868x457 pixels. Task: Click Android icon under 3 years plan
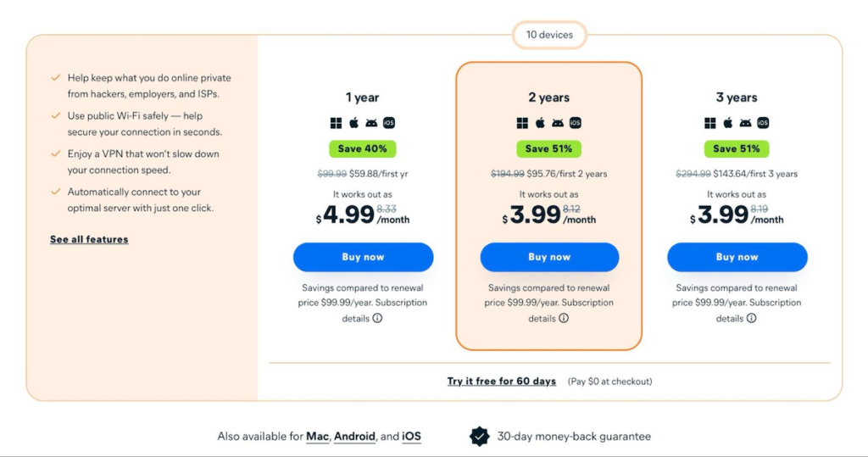click(745, 123)
